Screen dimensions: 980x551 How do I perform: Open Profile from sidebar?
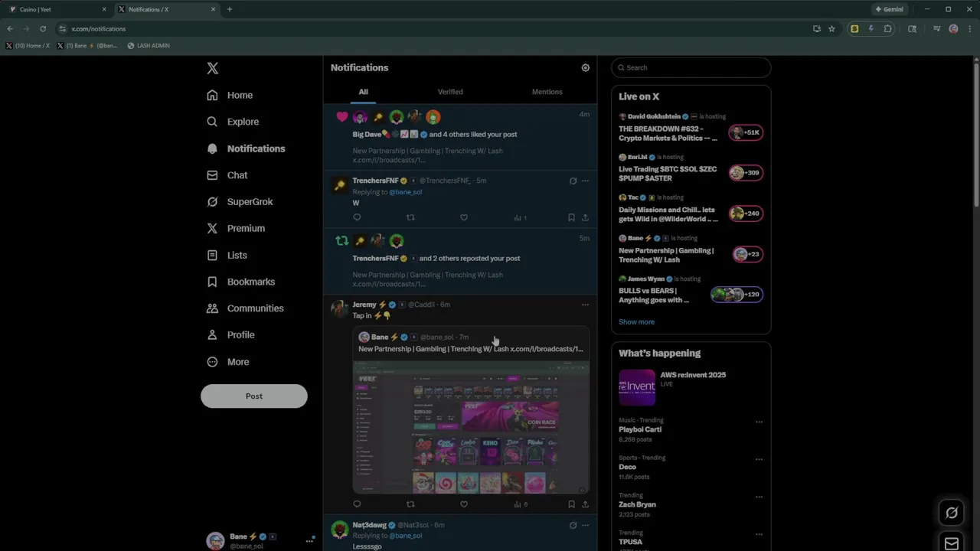click(x=230, y=335)
